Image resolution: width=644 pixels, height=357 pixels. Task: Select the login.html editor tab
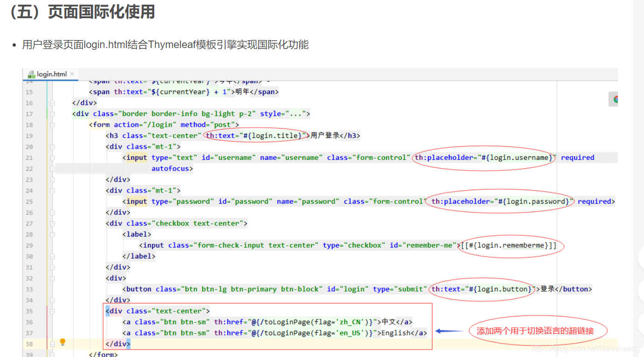[x=51, y=74]
